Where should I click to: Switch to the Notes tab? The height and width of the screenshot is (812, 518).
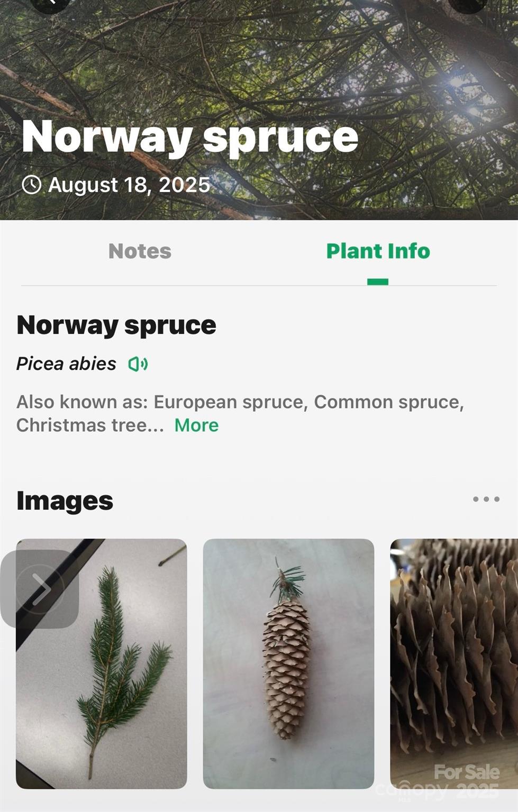(140, 251)
